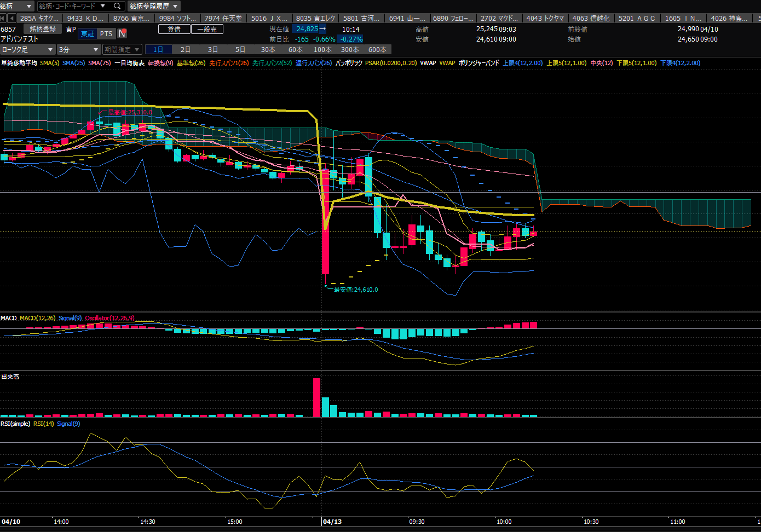Open the news 'N' icon

point(122,33)
